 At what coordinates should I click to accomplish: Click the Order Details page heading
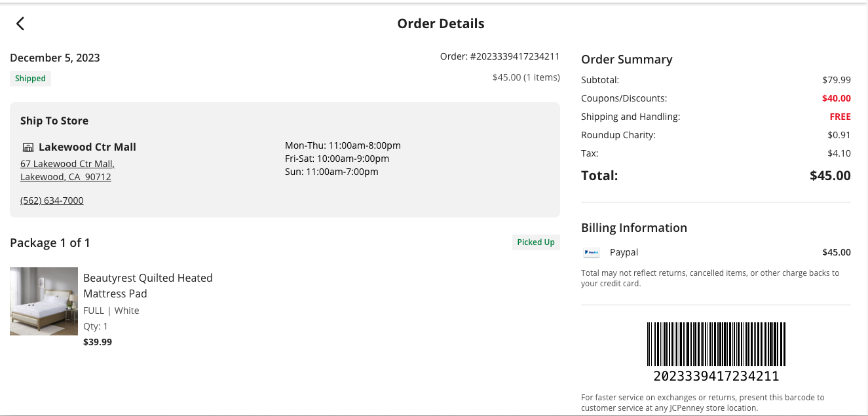coord(441,24)
